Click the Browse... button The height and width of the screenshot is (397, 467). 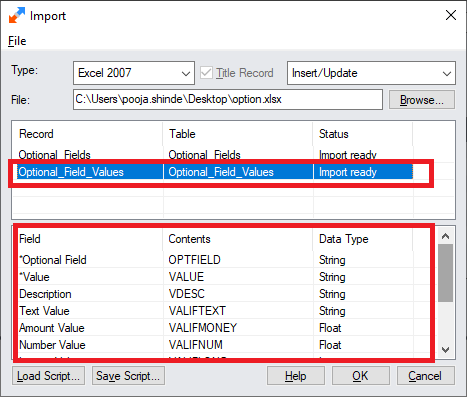[422, 100]
